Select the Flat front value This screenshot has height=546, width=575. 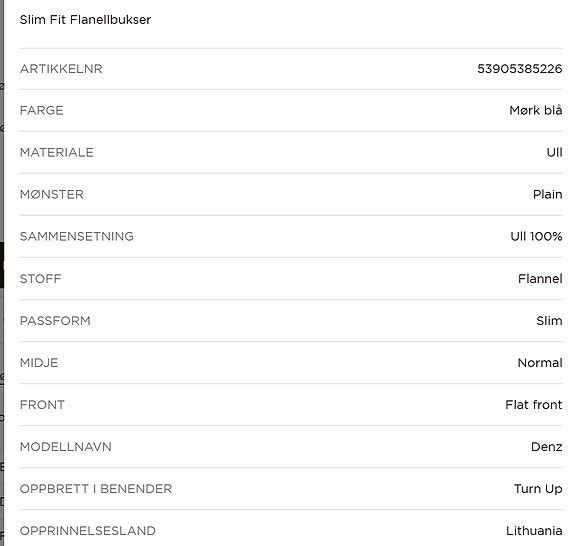[x=533, y=404]
